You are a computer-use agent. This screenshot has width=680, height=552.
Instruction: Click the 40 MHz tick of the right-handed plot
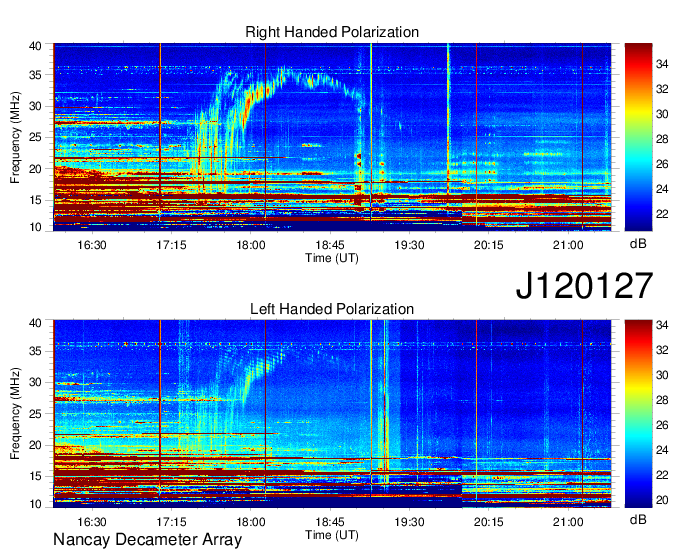[36, 46]
